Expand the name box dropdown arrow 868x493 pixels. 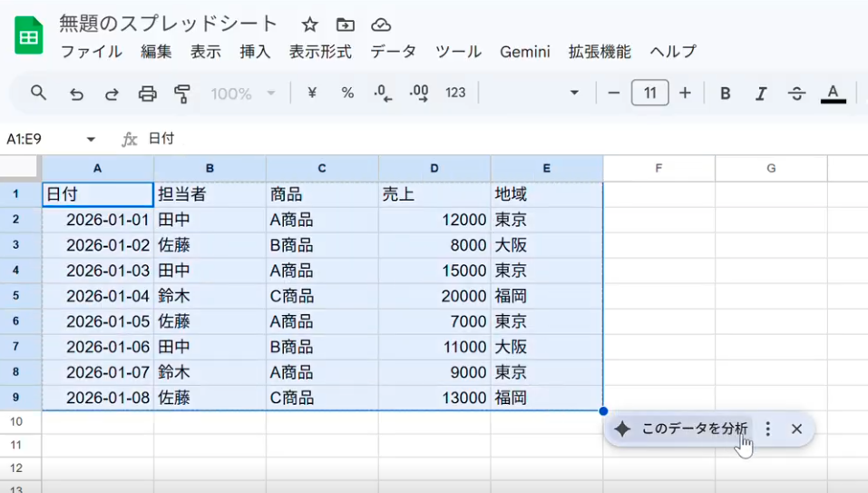pyautogui.click(x=91, y=139)
